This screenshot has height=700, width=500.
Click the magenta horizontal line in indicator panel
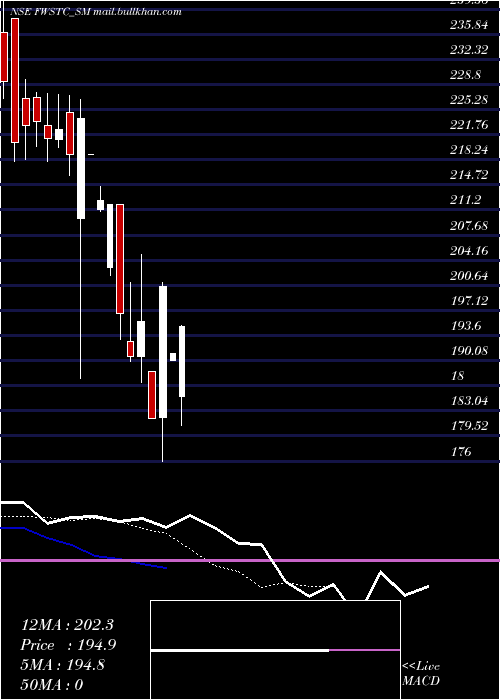(250, 560)
